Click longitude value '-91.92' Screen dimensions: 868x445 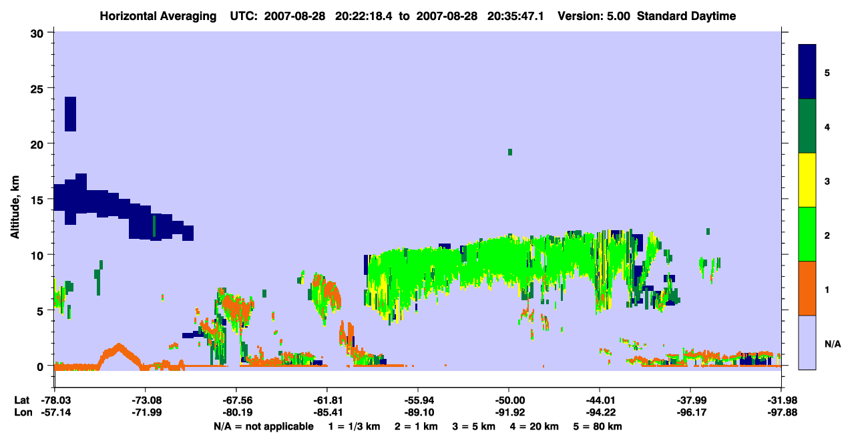(509, 412)
